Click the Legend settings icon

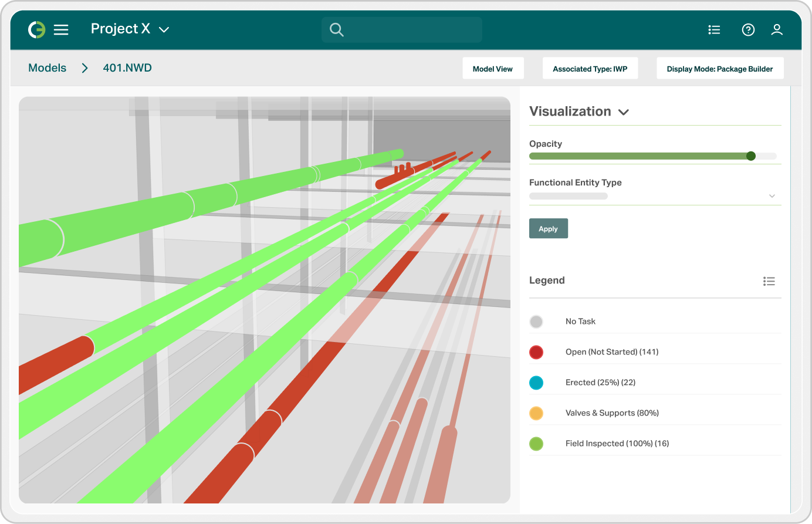coord(769,281)
